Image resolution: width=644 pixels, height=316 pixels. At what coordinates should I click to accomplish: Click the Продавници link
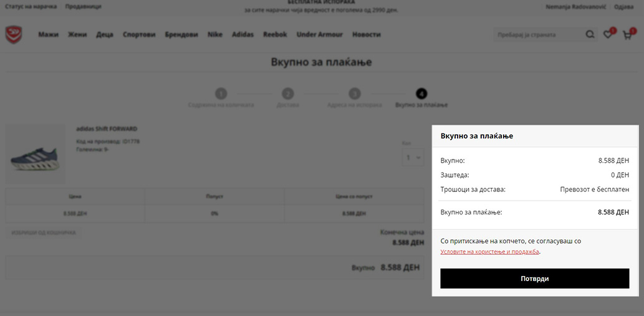84,7
